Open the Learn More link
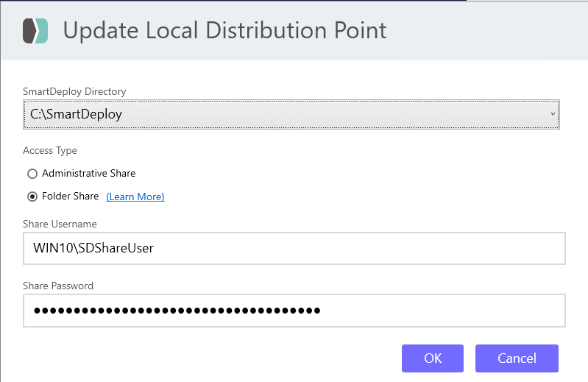The image size is (588, 382). click(135, 197)
